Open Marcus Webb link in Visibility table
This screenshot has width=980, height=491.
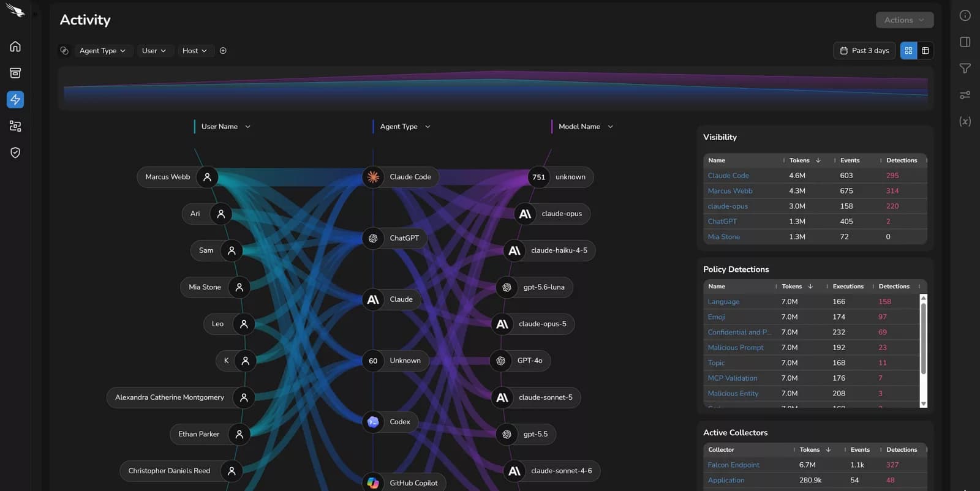[x=730, y=191]
